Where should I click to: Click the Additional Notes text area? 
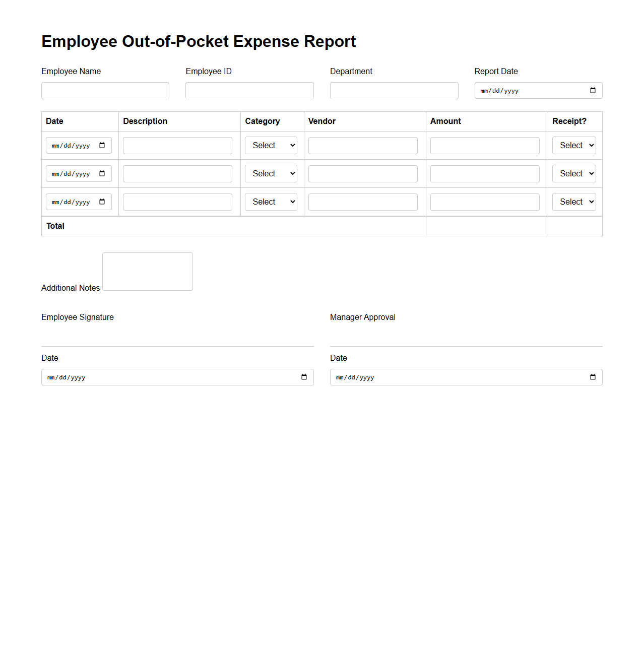coord(147,271)
